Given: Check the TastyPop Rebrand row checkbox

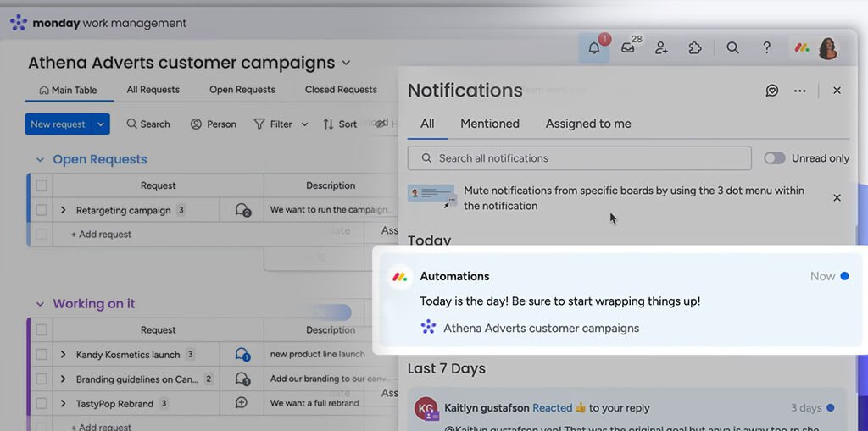Looking at the screenshot, I should tap(42, 403).
